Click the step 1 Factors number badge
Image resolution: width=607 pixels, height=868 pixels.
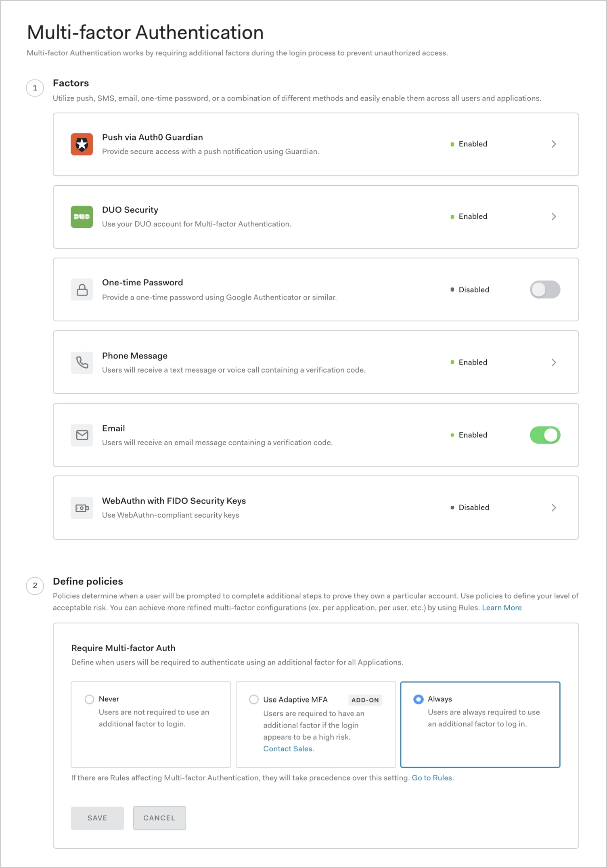[35, 88]
